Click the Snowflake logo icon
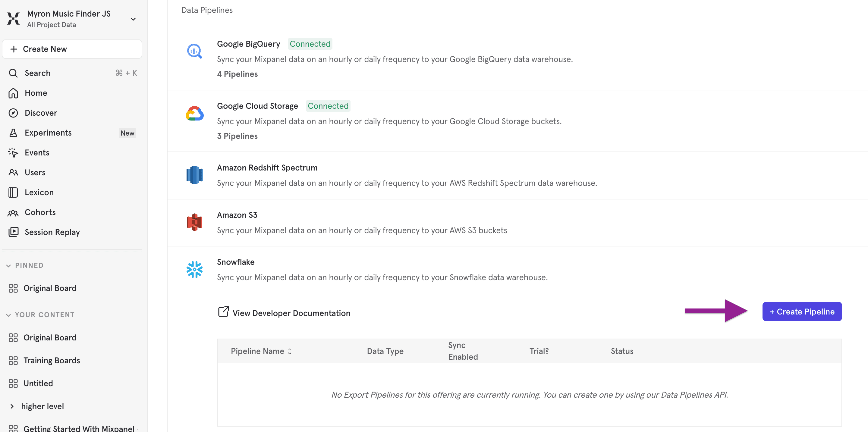Screen dimensions: 868x432 click(194, 269)
